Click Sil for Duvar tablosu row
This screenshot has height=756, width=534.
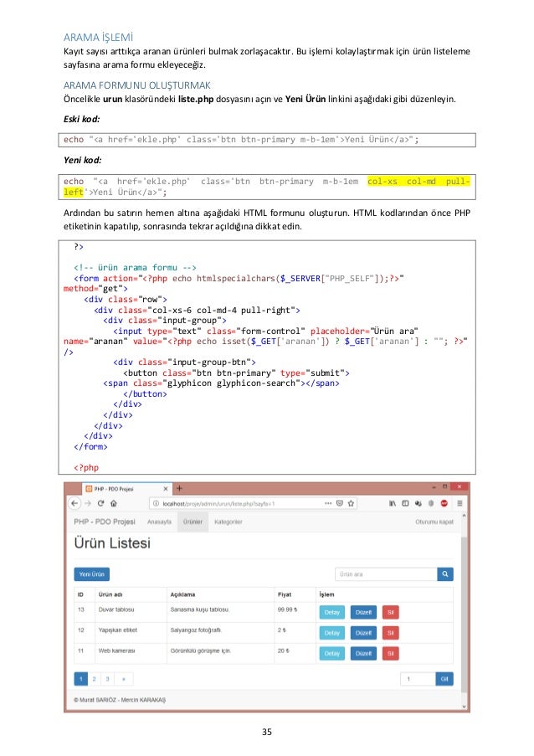(390, 612)
